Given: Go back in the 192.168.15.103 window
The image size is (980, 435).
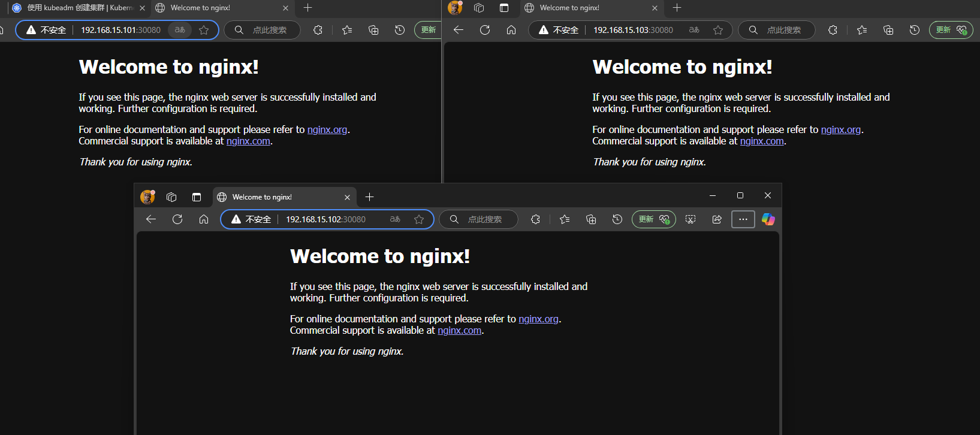Looking at the screenshot, I should point(459,30).
